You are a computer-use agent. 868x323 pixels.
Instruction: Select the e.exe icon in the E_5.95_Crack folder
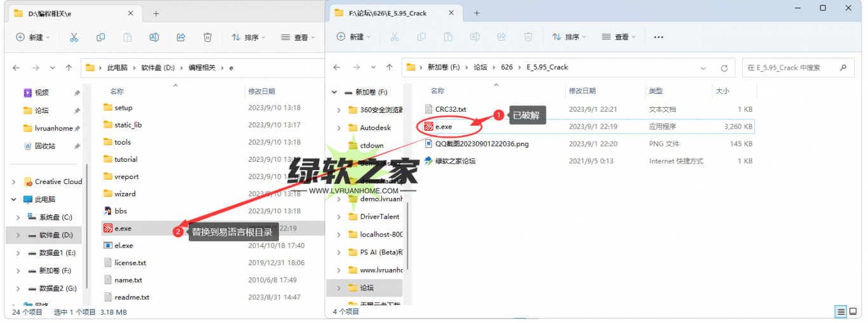[429, 127]
